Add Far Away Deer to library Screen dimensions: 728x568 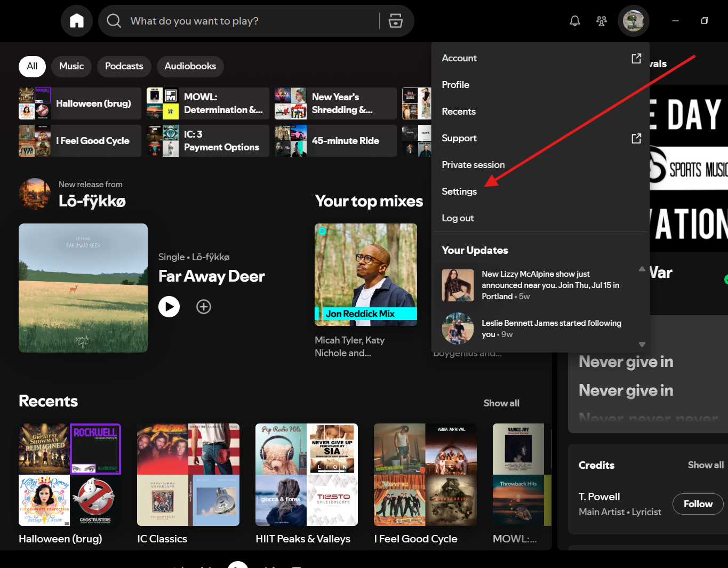[x=204, y=307]
